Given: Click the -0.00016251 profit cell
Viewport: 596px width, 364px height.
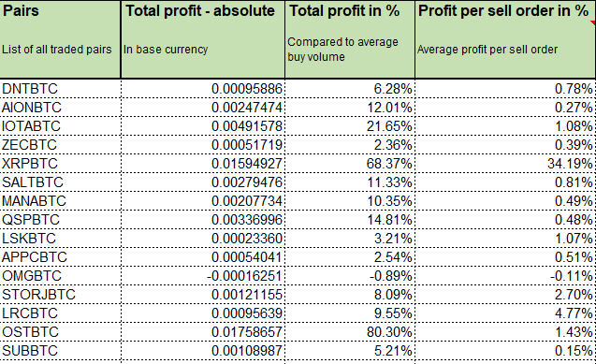Looking at the screenshot, I should pyautogui.click(x=203, y=275).
